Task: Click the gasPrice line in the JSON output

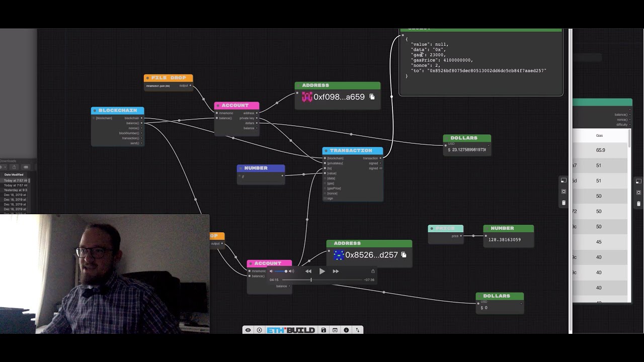Action: (442, 60)
